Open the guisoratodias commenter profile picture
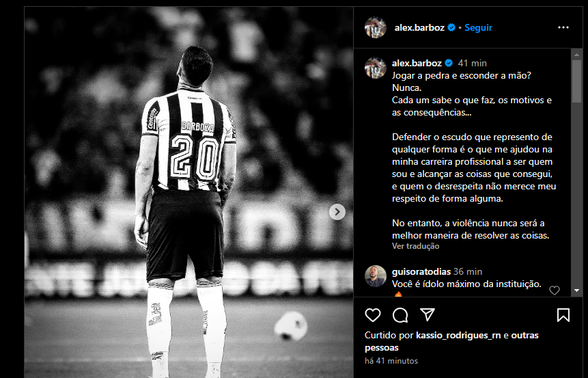This screenshot has width=588, height=378. coord(376,276)
